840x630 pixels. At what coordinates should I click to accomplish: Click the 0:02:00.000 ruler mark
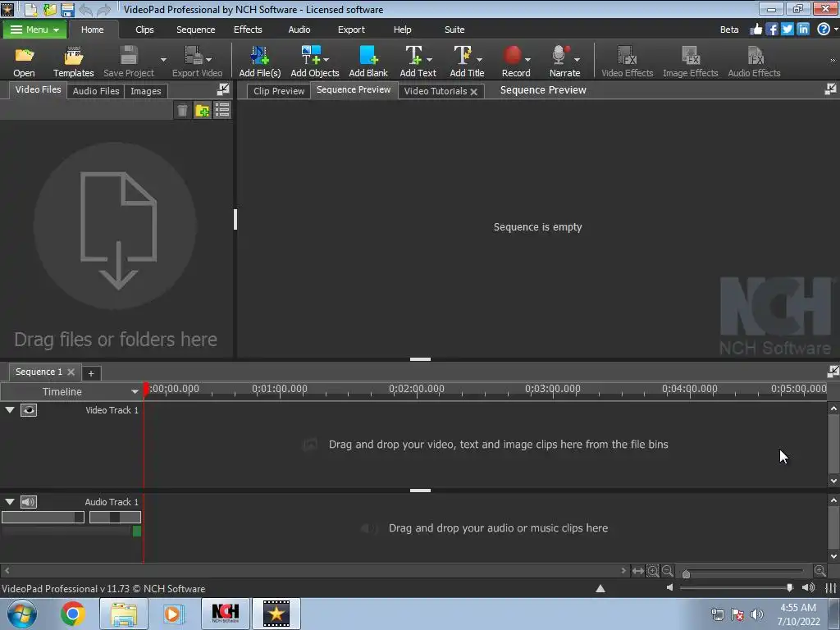[x=416, y=389]
